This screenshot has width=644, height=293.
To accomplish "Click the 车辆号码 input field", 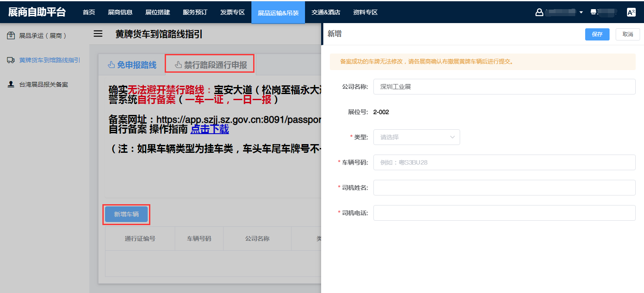I will pos(504,162).
